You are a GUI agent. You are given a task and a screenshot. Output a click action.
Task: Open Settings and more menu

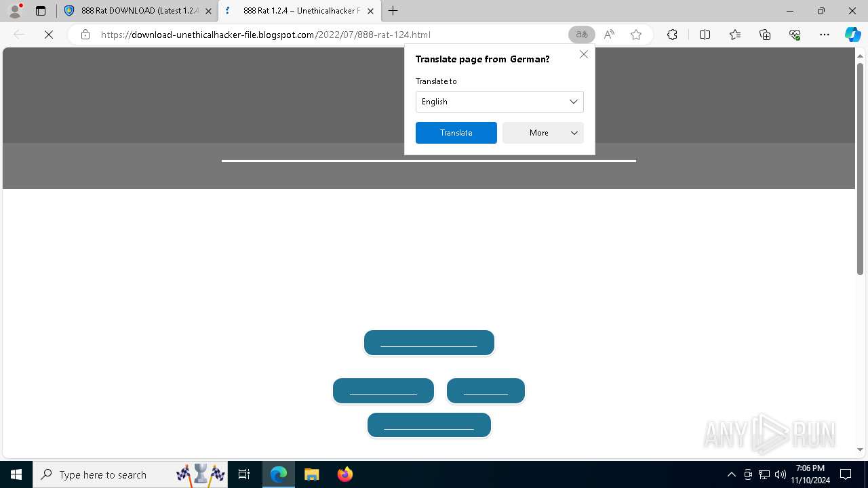[825, 35]
